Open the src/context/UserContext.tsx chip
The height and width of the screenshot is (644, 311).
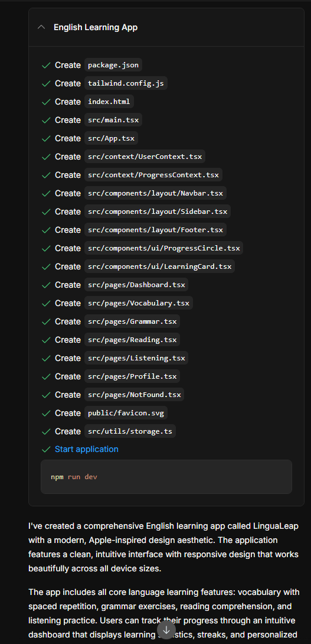(145, 157)
